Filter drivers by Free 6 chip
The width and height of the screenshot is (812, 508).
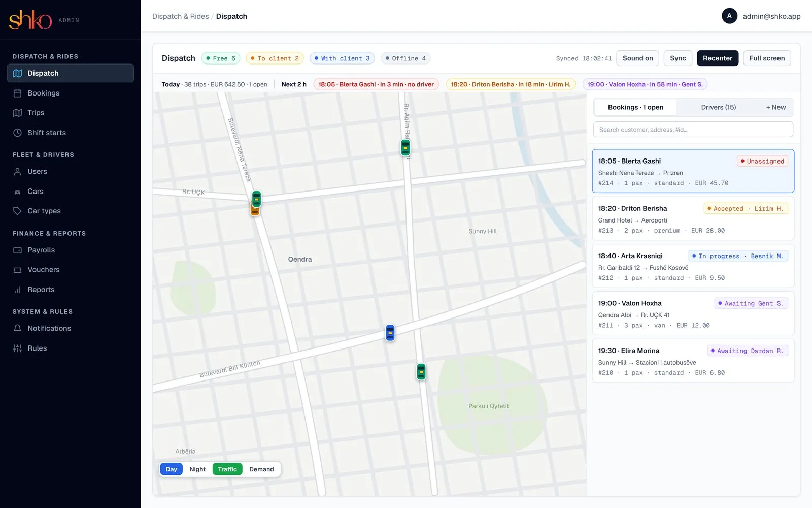221,58
